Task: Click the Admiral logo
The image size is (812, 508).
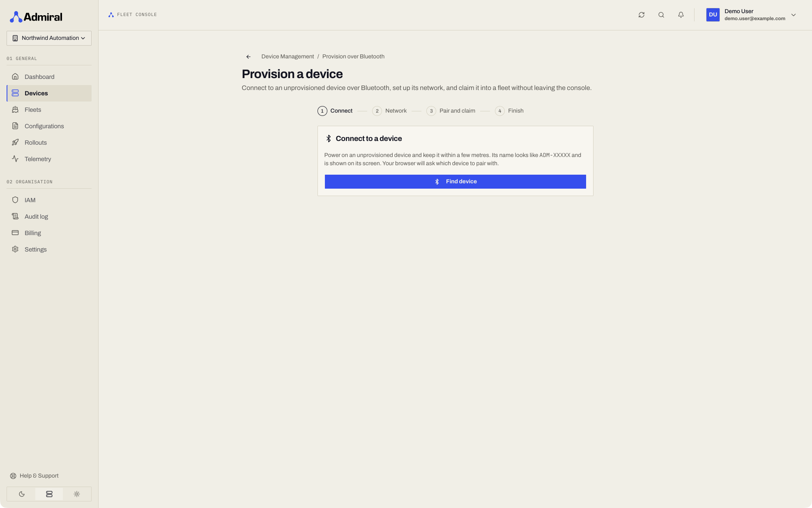Action: 36,17
